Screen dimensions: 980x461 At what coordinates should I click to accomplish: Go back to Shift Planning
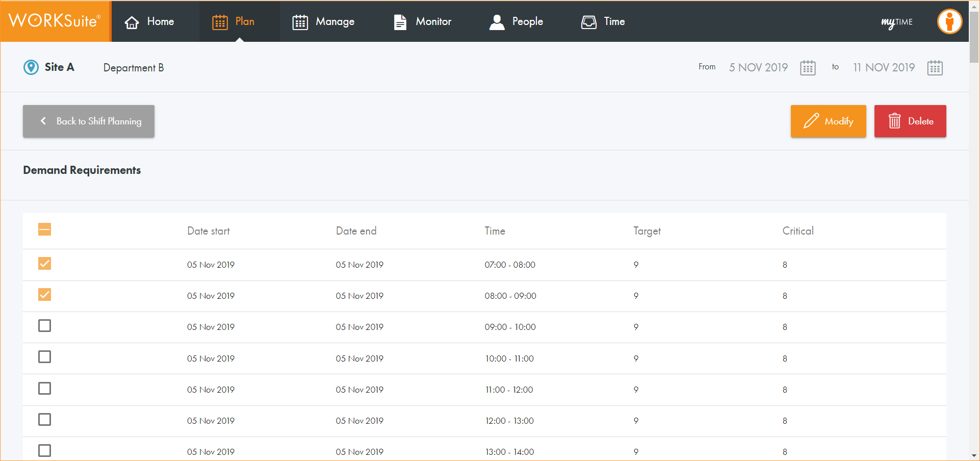[x=89, y=121]
